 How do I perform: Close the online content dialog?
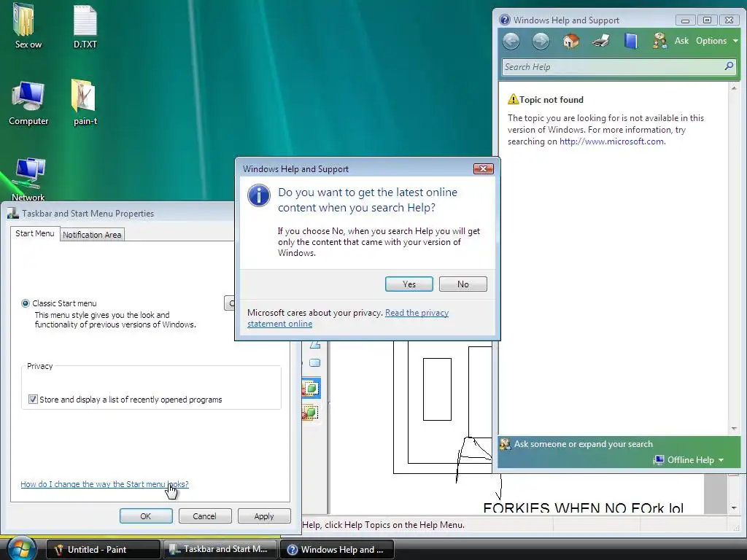tap(483, 168)
